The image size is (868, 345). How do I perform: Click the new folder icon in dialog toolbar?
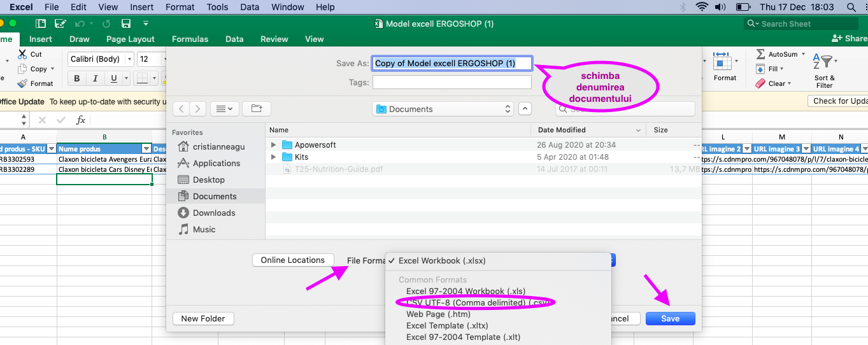pos(257,109)
